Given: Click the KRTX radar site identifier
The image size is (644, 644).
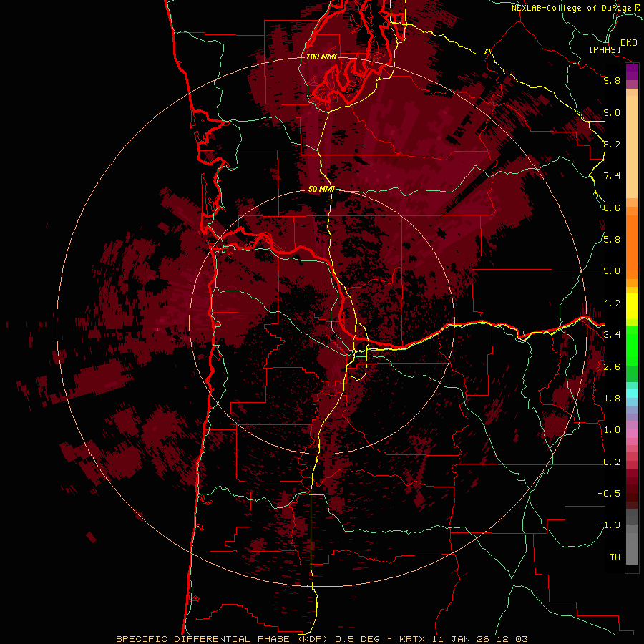Looking at the screenshot, I should (413, 639).
